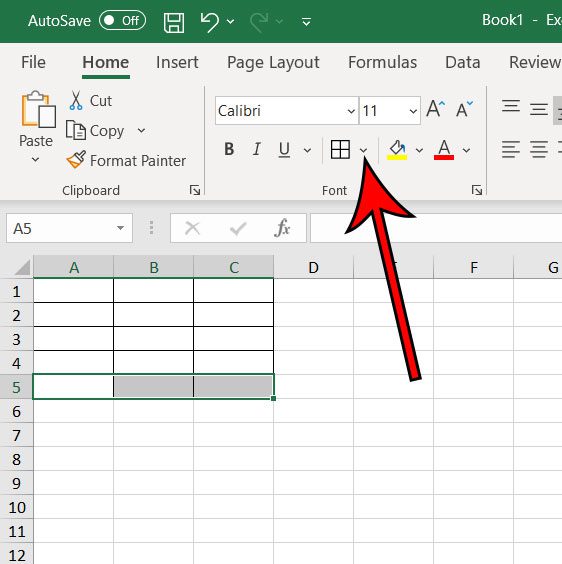This screenshot has width=562, height=564.
Task: Open the Undo history dropdown
Action: point(231,22)
